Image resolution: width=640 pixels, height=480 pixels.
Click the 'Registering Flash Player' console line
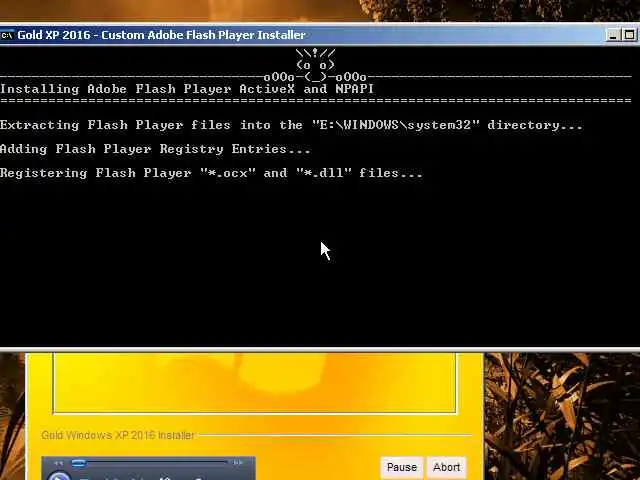[x=211, y=173]
